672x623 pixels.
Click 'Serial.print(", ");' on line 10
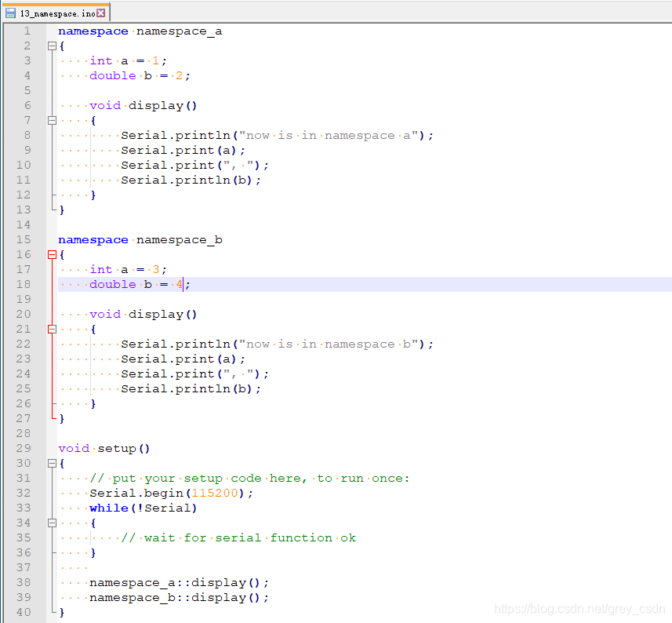point(194,166)
